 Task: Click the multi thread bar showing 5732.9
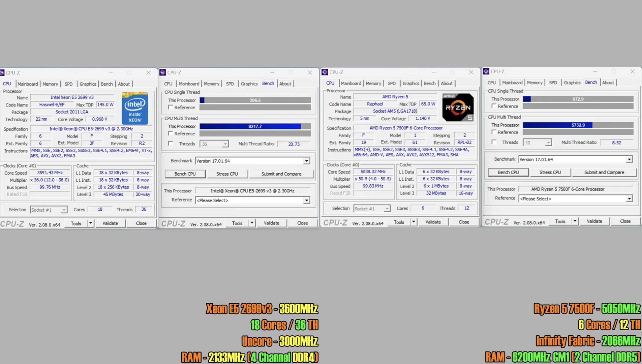click(578, 125)
